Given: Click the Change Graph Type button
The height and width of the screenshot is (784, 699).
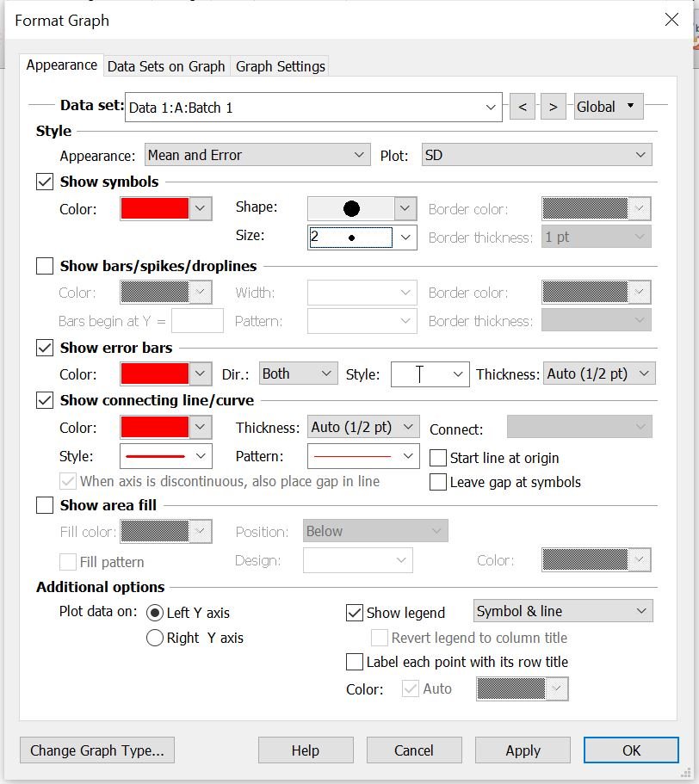Looking at the screenshot, I should click(96, 750).
